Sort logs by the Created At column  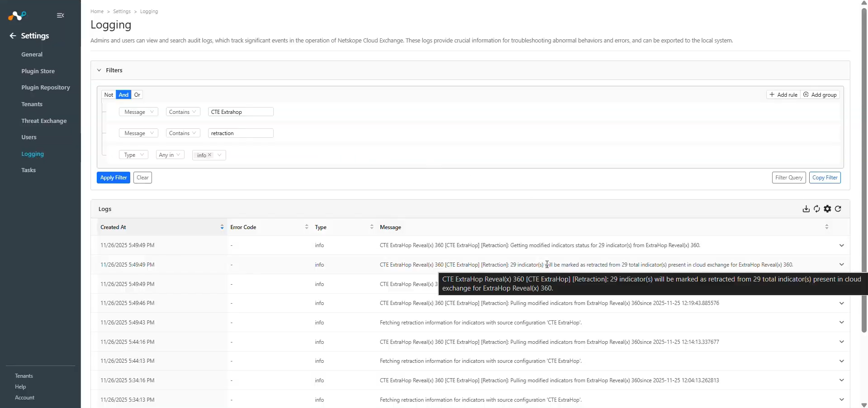pos(162,227)
